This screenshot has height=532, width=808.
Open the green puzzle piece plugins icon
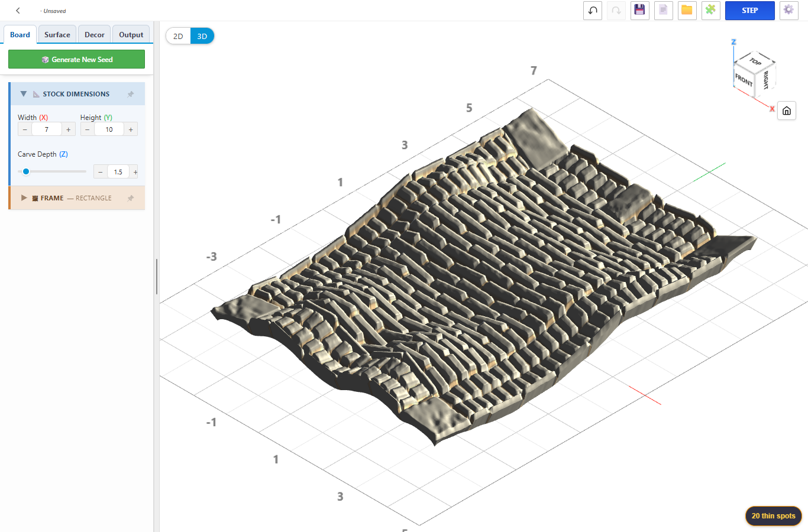[x=710, y=11]
